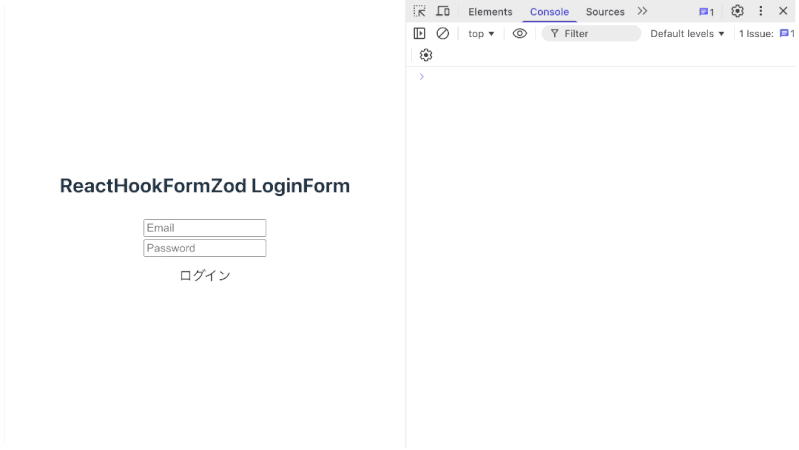This screenshot has height=450, width=799.
Task: Click the issues counter badge in tab bar
Action: [706, 12]
